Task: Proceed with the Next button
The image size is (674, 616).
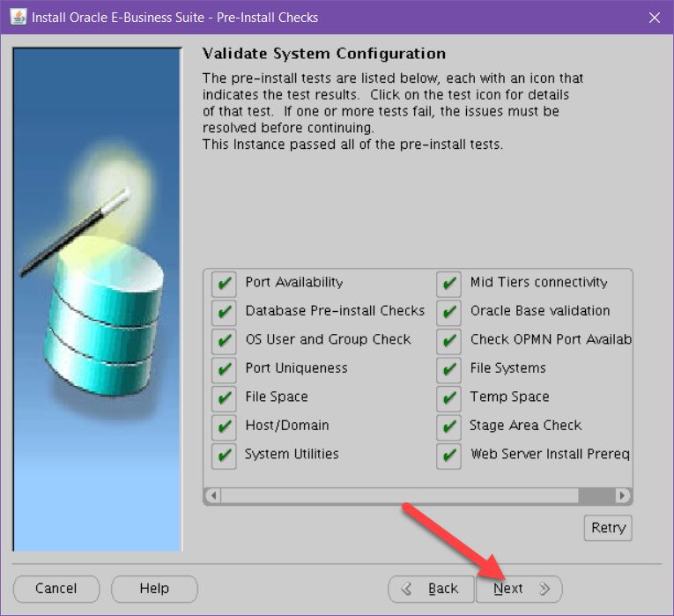Action: point(519,589)
